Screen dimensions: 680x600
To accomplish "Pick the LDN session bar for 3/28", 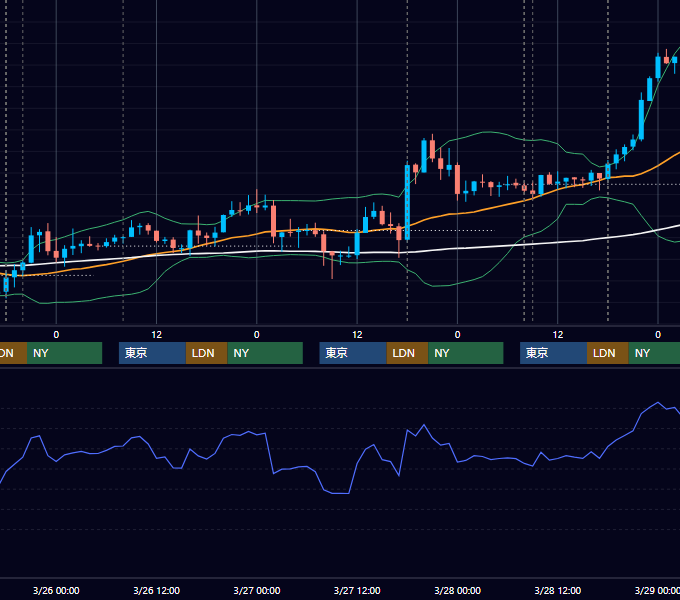I will (608, 353).
